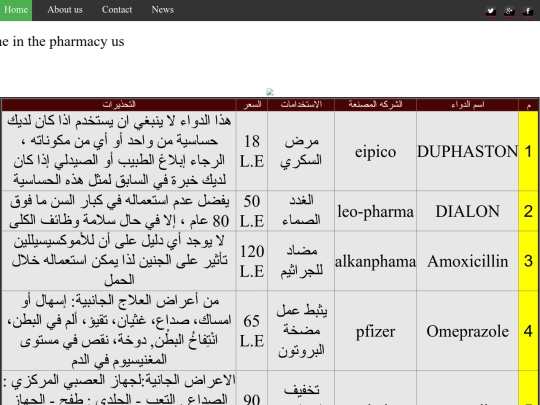
Task: Click yellow row number 3 cell
Action: coord(528,261)
